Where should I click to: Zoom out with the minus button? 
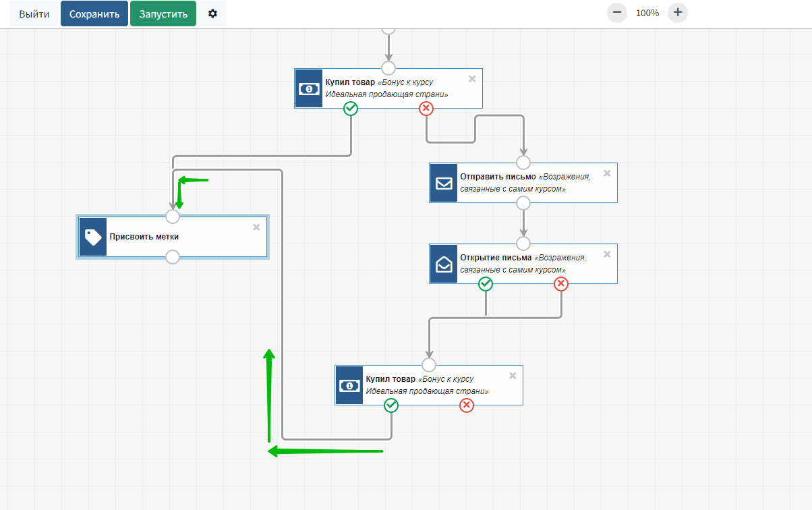pyautogui.click(x=616, y=13)
